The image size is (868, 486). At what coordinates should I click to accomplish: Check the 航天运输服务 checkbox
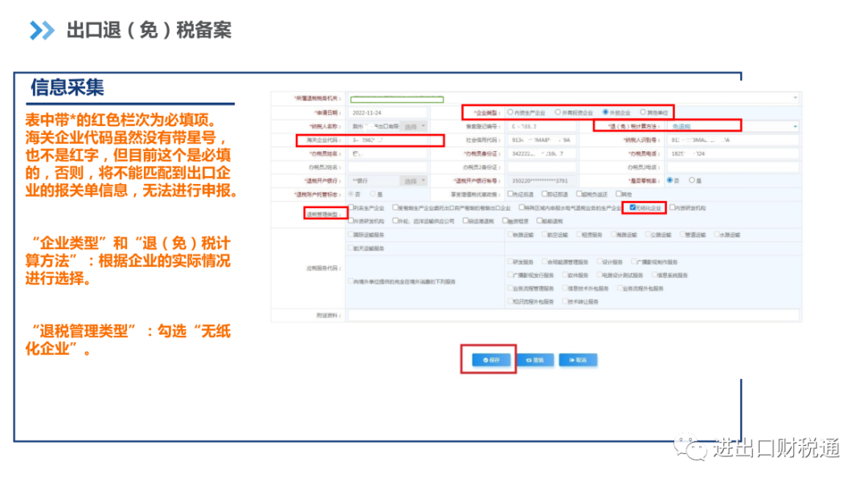coord(351,248)
